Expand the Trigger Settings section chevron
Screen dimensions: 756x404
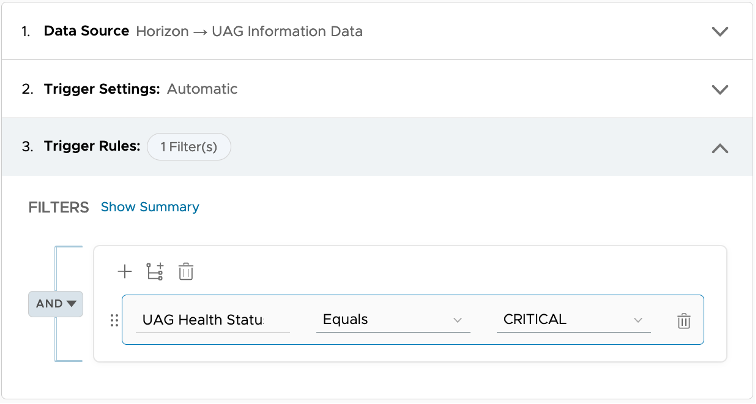[x=719, y=89]
